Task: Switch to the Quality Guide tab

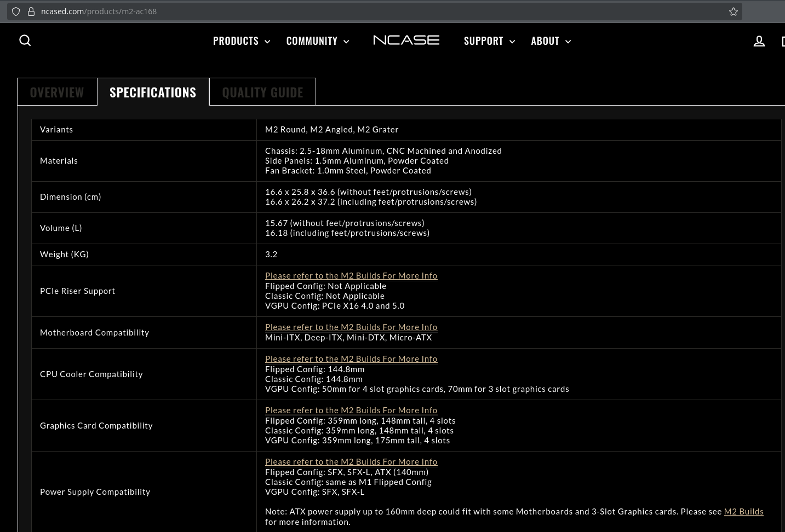Action: [x=262, y=92]
